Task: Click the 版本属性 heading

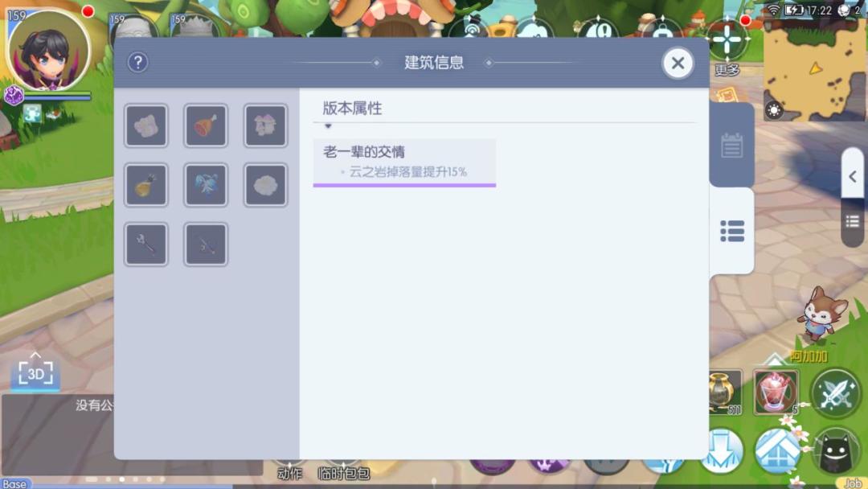Action: pyautogui.click(x=353, y=109)
